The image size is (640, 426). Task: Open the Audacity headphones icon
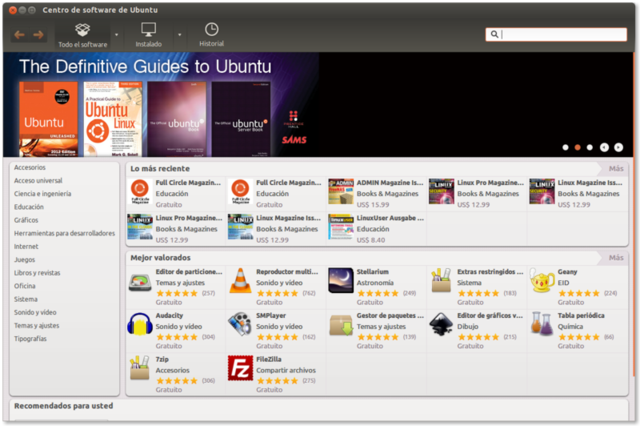(x=140, y=324)
